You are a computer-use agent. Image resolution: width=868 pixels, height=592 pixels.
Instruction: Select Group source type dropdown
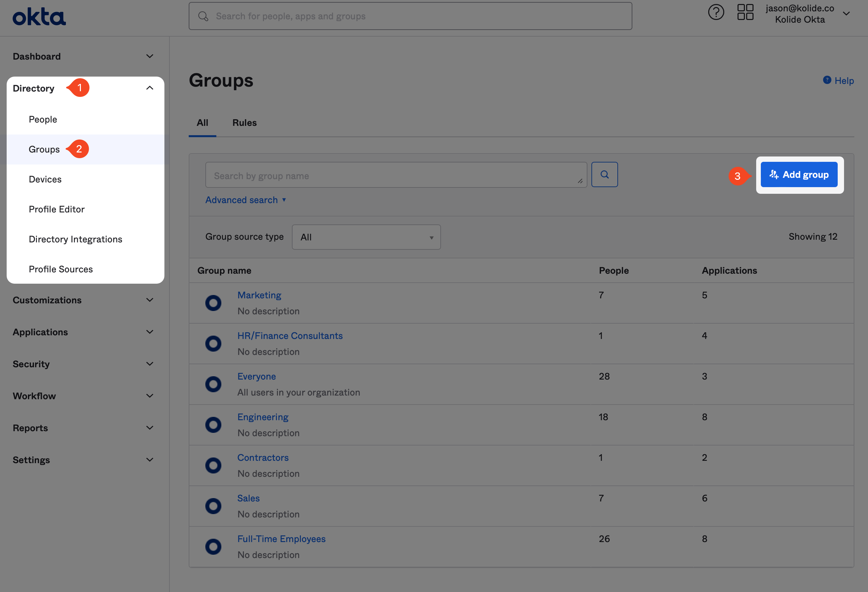pyautogui.click(x=366, y=237)
